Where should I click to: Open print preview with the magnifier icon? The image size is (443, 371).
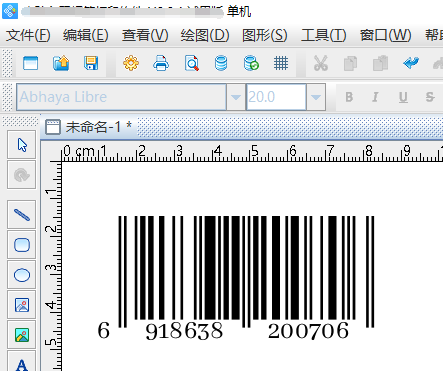pyautogui.click(x=191, y=63)
